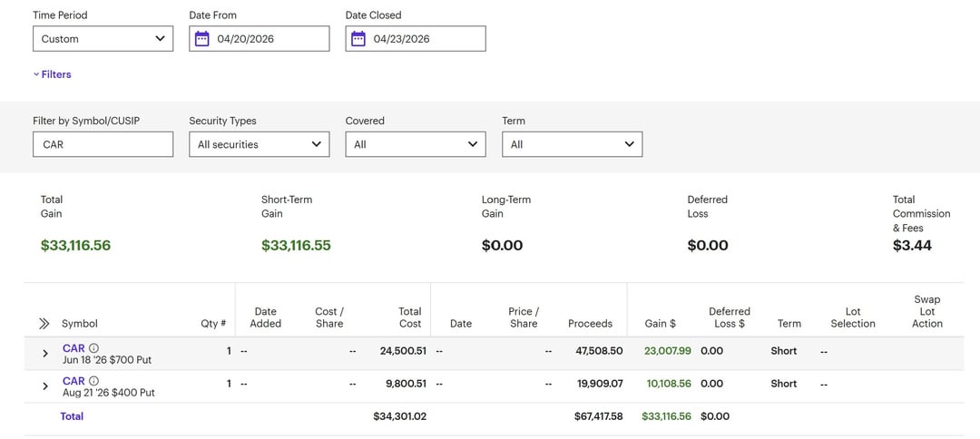This screenshot has height=439, width=980.
Task: Open the Term filter dropdown
Action: (x=572, y=144)
